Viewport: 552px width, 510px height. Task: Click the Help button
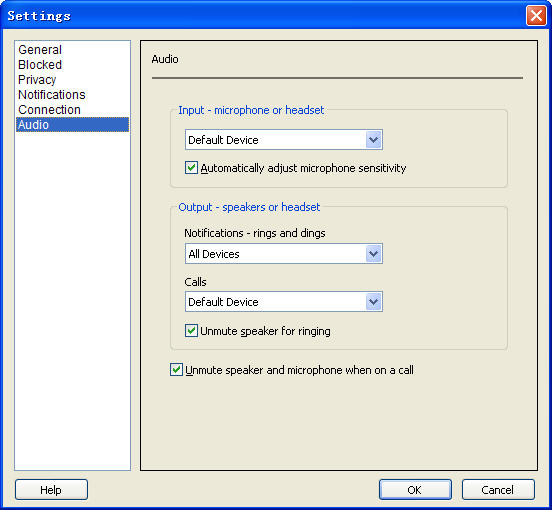(51, 490)
